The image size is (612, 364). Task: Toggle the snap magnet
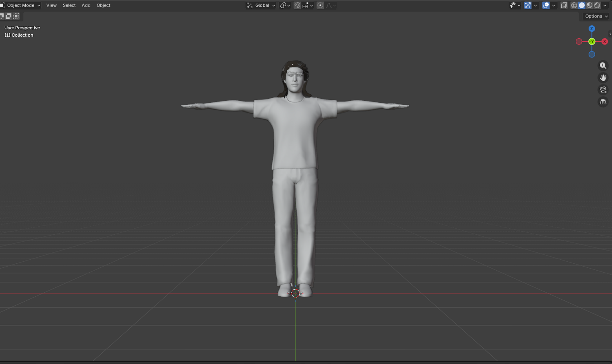click(x=297, y=5)
